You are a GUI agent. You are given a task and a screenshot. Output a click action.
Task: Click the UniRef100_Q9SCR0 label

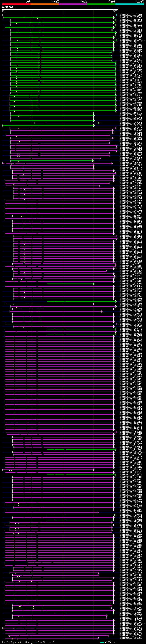pyautogui.click(x=131, y=186)
